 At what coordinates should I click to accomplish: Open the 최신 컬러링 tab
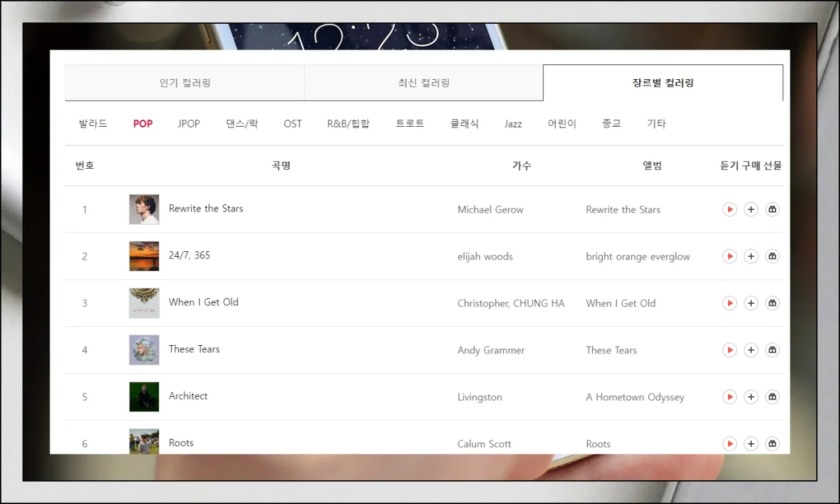(x=423, y=83)
